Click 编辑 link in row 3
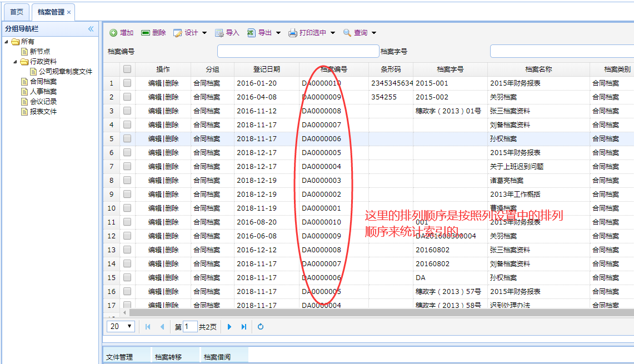634x364 pixels. click(154, 111)
